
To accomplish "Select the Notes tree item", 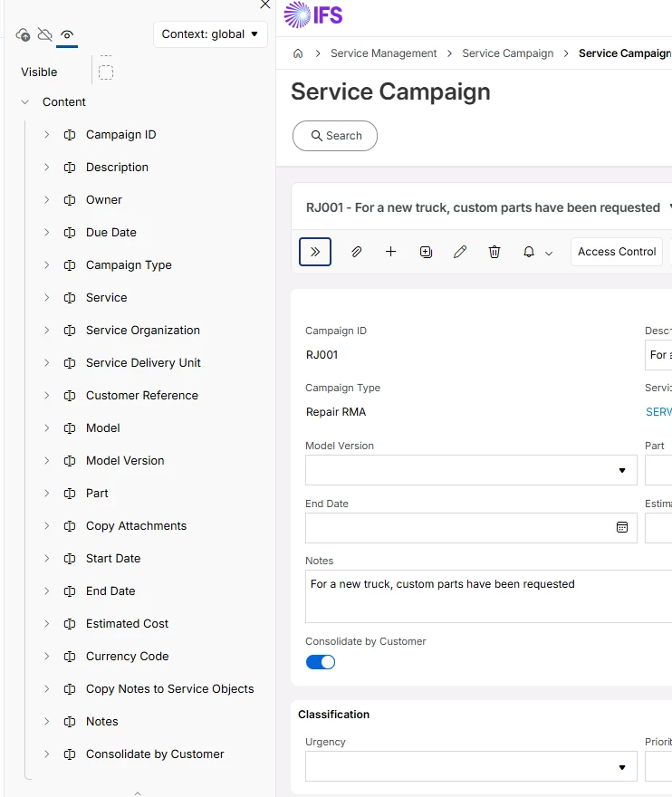I will (x=101, y=721).
